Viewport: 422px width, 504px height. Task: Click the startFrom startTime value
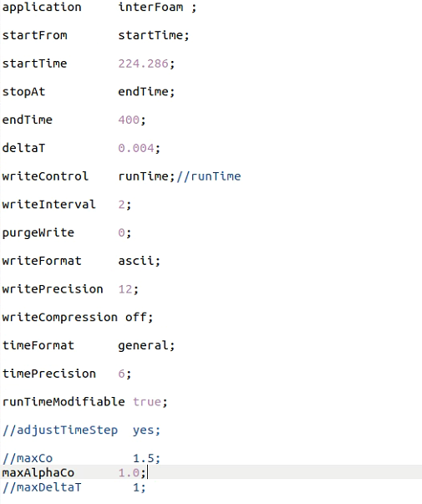[x=150, y=35]
